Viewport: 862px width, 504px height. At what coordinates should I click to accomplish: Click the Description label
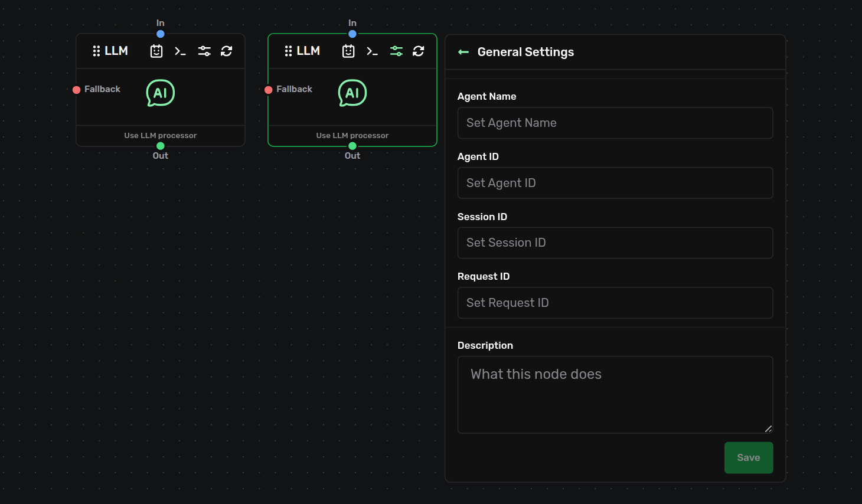click(485, 345)
